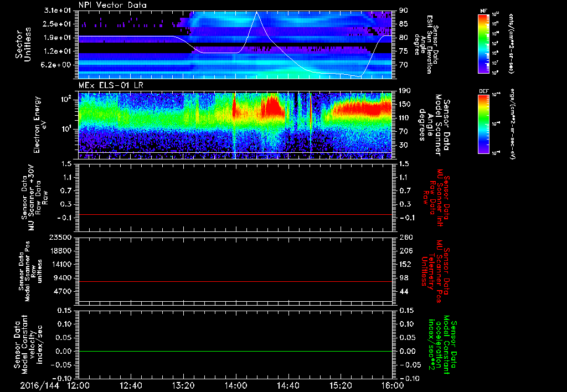The image size is (567, 392).
Task: Click the "MEx ELS-01 LR" panel title
Action: pos(111,85)
